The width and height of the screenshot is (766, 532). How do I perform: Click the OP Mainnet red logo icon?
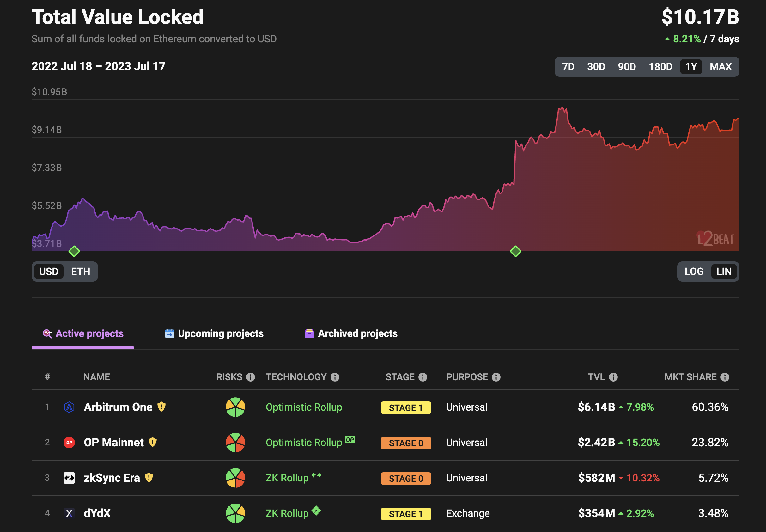(69, 443)
